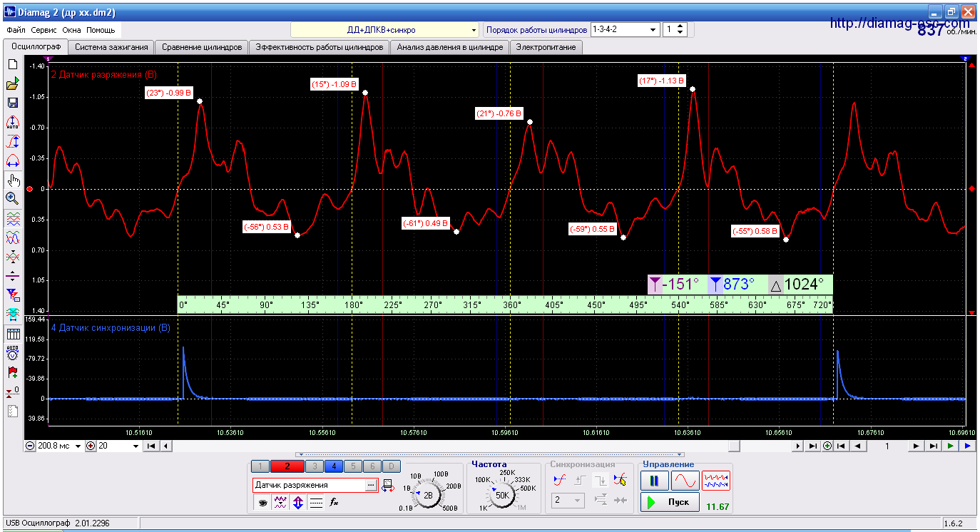Click the stacked channels display icon

coord(12,219)
